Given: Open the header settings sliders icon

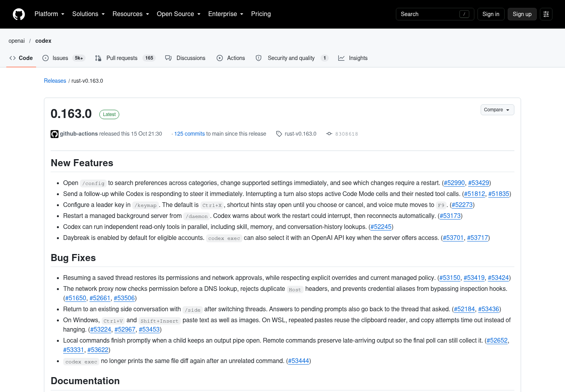Looking at the screenshot, I should (546, 14).
